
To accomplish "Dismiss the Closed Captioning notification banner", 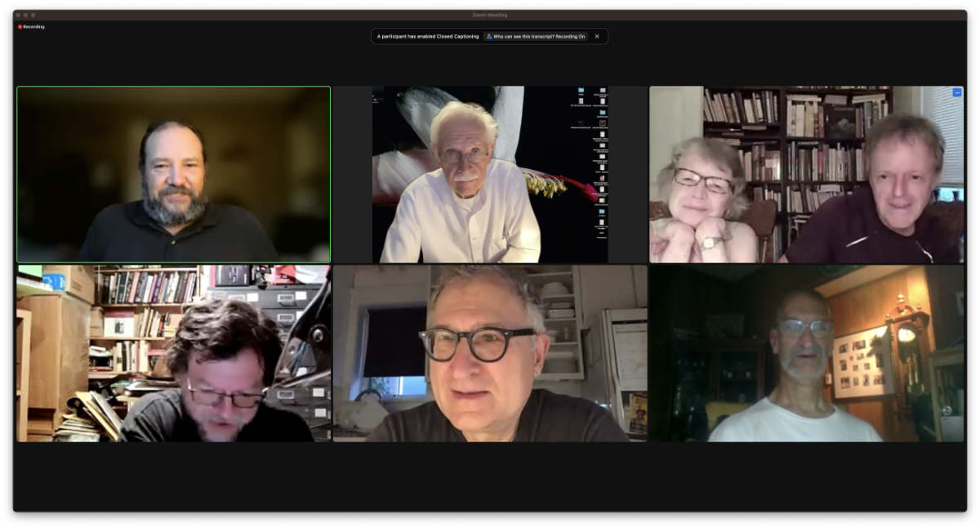I will (597, 36).
